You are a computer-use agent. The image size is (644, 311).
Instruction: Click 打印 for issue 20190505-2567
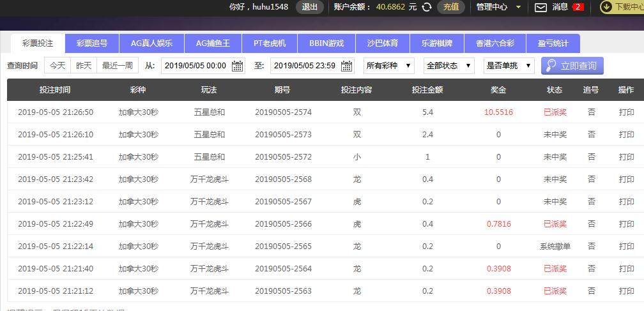tap(626, 201)
